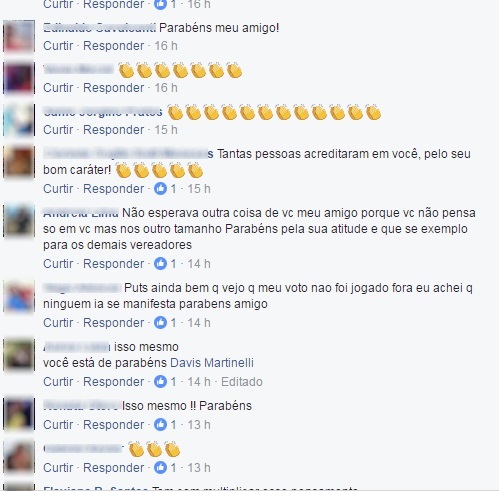This screenshot has width=499, height=491.
Task: Like the 'Parabéns meu amigo!' comment via Curtir
Action: click(58, 46)
